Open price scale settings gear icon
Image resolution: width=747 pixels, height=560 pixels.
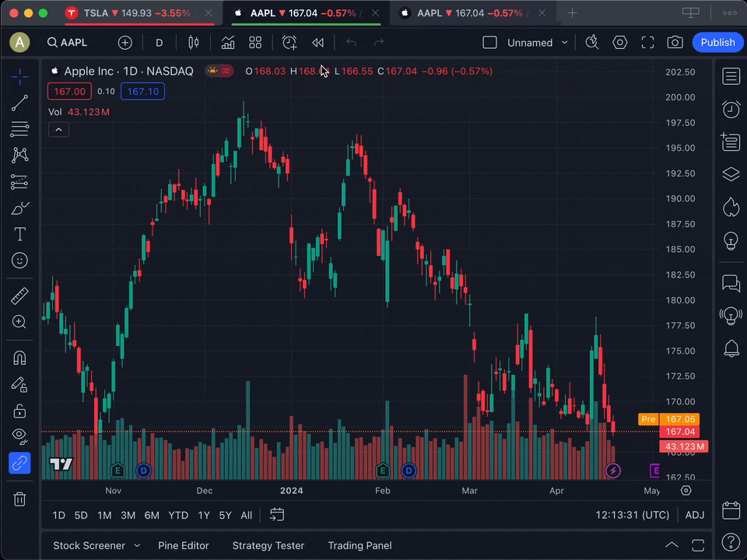[x=686, y=491]
